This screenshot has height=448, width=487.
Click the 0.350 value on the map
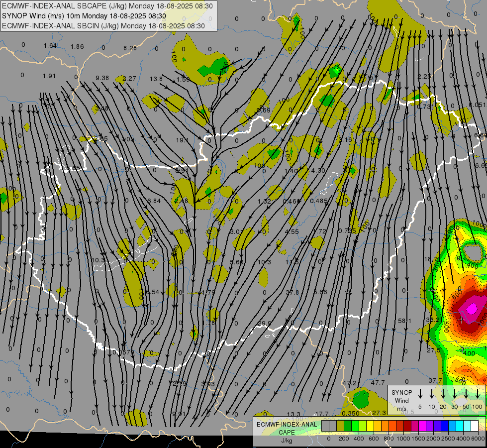351,413
